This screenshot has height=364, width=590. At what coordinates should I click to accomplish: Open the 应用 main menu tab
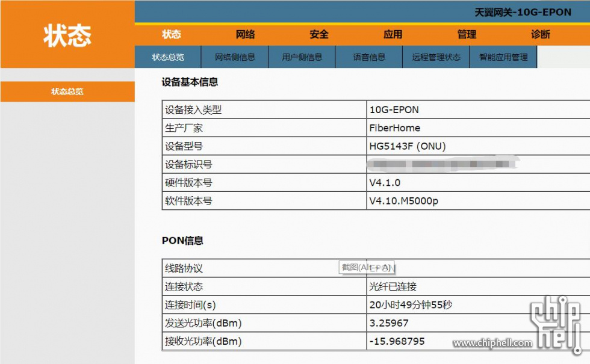(x=393, y=35)
